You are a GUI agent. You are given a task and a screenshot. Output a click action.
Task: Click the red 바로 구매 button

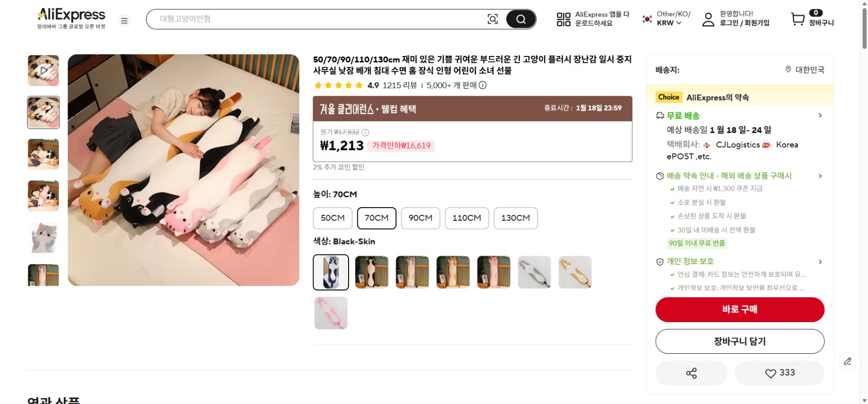click(x=739, y=309)
